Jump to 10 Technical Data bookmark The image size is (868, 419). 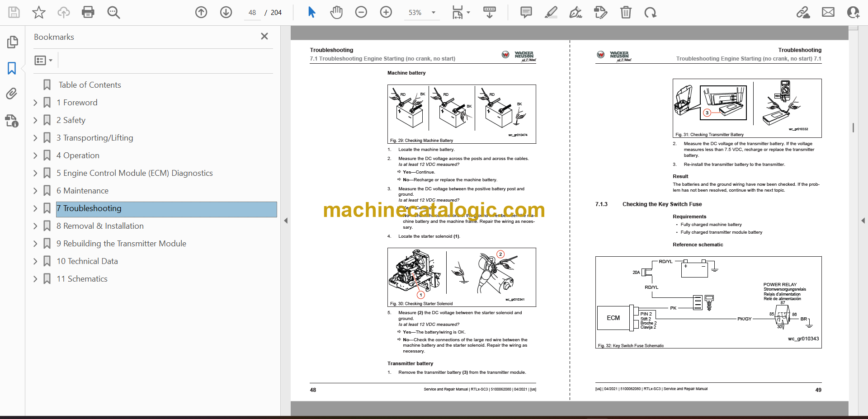[87, 261]
